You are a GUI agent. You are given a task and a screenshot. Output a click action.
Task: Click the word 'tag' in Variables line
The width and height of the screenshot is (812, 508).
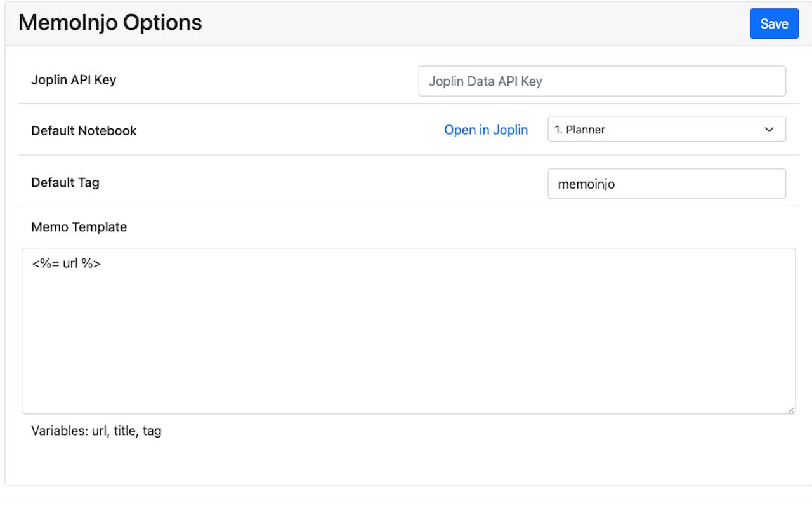(152, 431)
